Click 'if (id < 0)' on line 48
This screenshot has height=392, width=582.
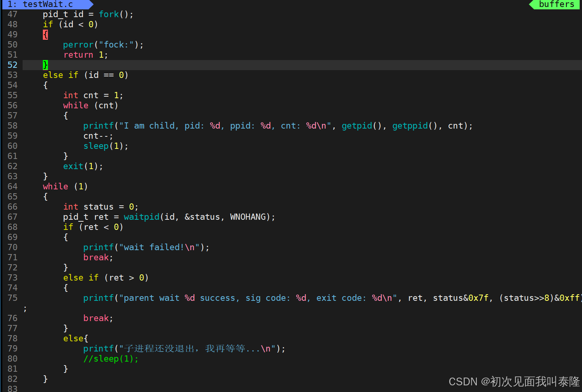[71, 25]
